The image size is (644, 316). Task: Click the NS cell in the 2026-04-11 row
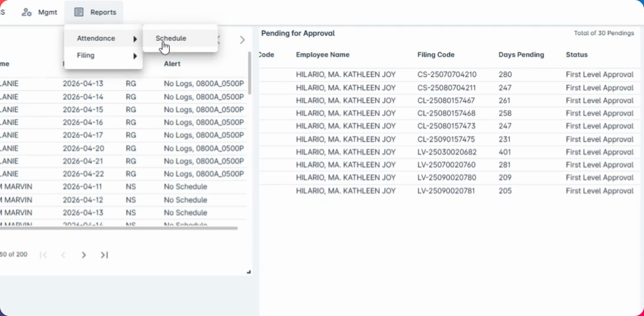click(x=131, y=187)
